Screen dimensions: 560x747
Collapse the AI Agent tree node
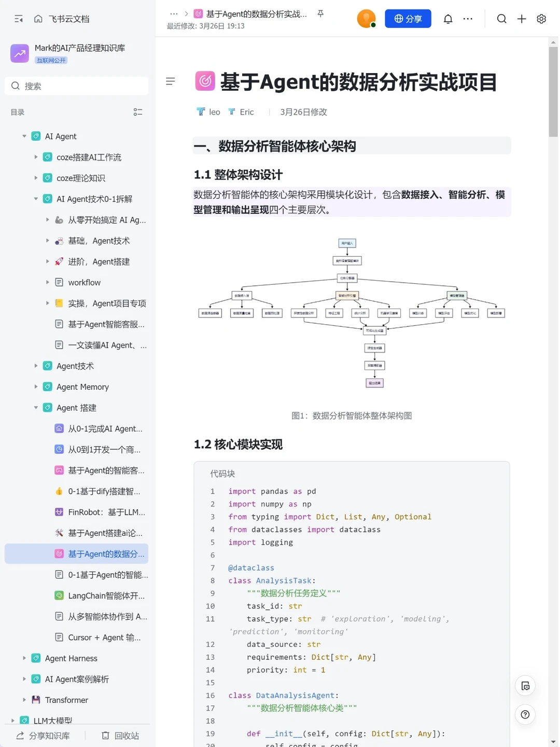coord(24,136)
